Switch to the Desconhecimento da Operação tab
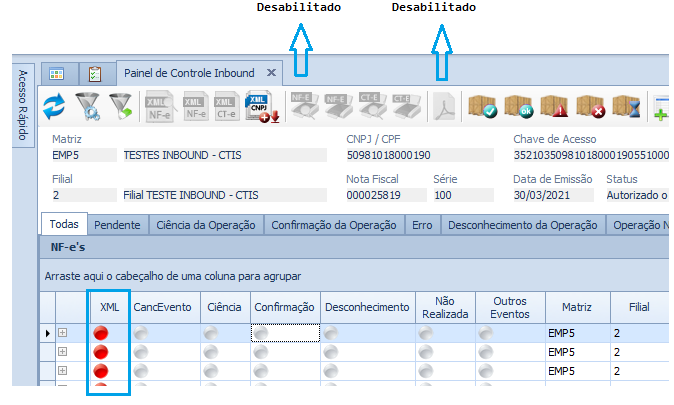674x405 pixels. [523, 225]
